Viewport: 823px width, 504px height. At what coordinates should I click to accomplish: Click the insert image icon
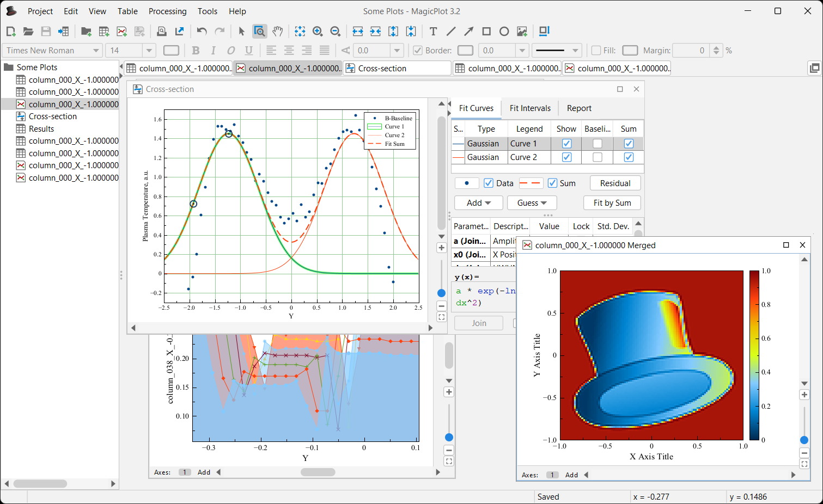[x=522, y=32]
